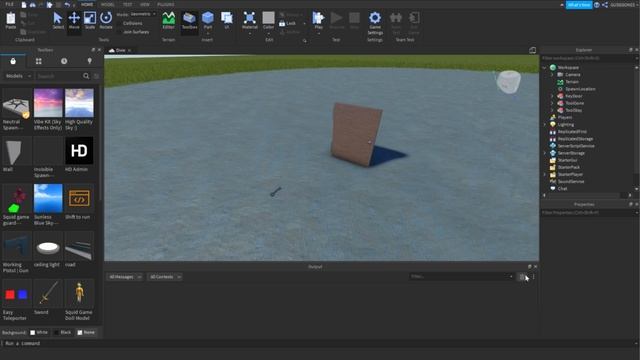Open Toolbox inventory grid tab
Screen dimensions: 640x360
point(38,61)
